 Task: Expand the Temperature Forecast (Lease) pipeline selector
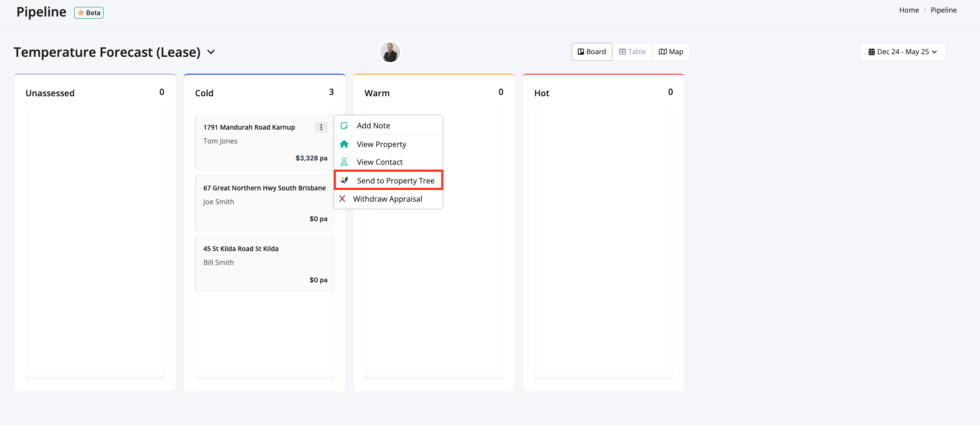point(211,52)
